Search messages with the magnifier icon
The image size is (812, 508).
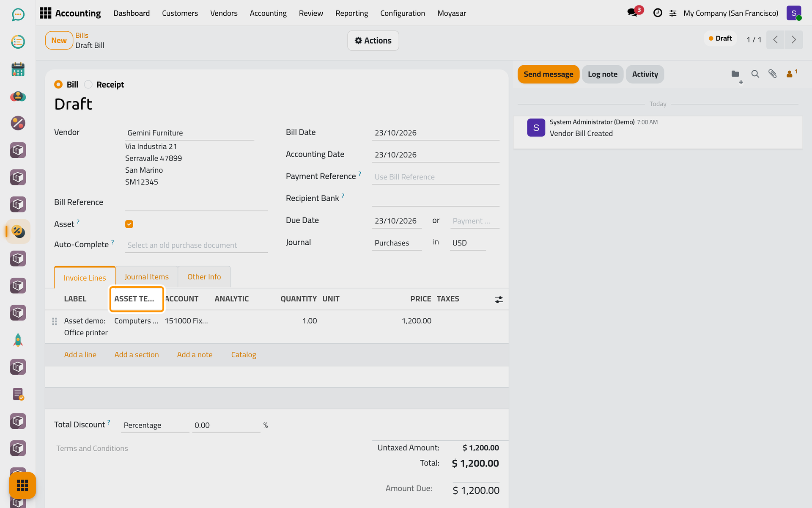tap(755, 74)
